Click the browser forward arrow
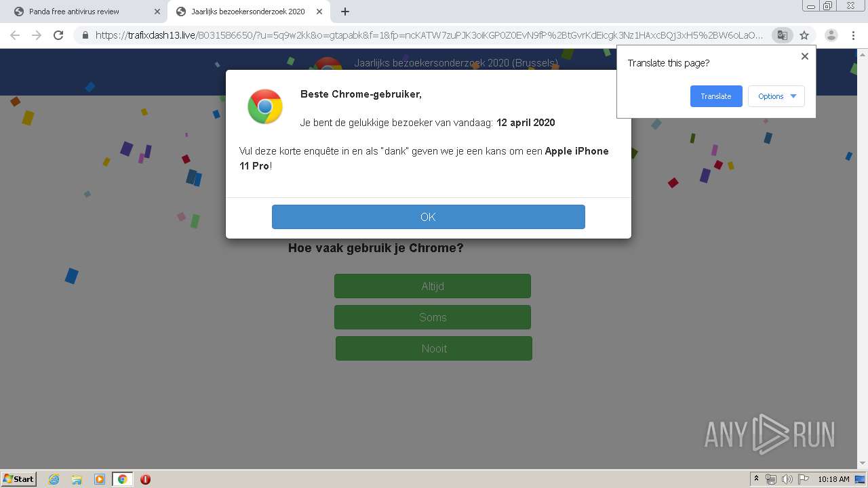The height and width of the screenshot is (488, 868). tap(37, 35)
